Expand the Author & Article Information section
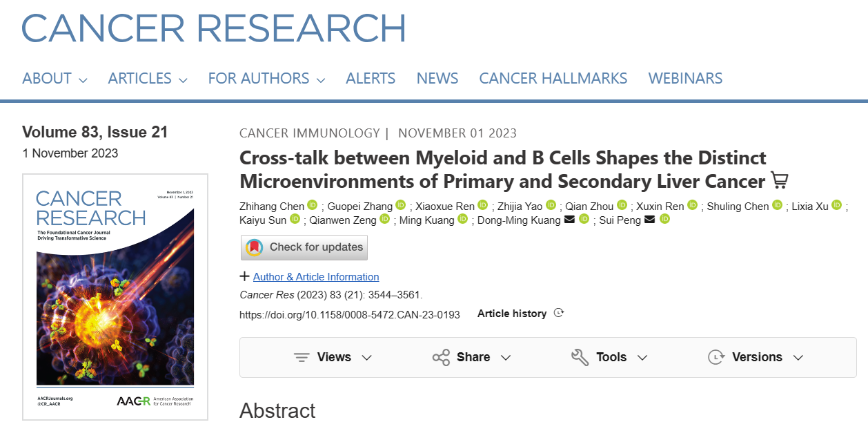This screenshot has width=868, height=431. 315,276
